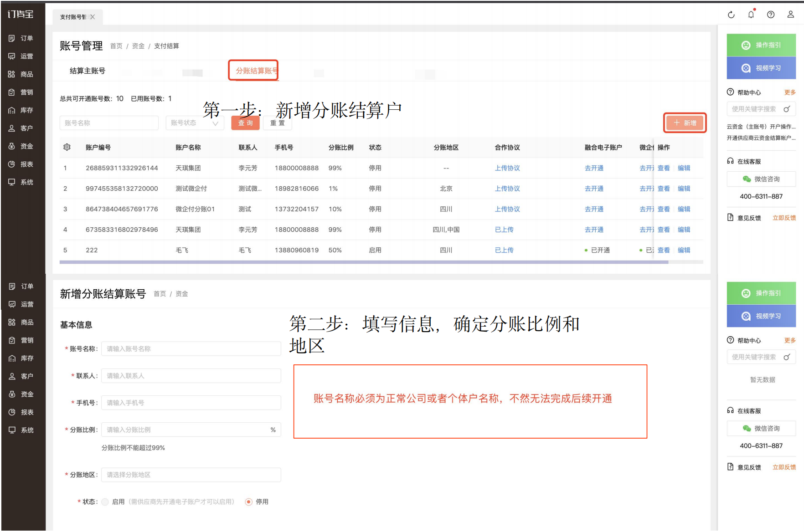Open the 分账地区 selector

[191, 475]
